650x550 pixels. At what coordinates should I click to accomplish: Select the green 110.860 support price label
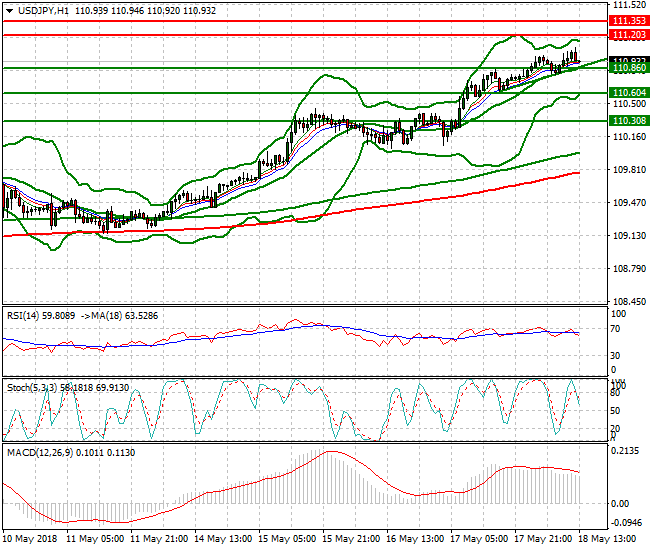click(x=629, y=68)
